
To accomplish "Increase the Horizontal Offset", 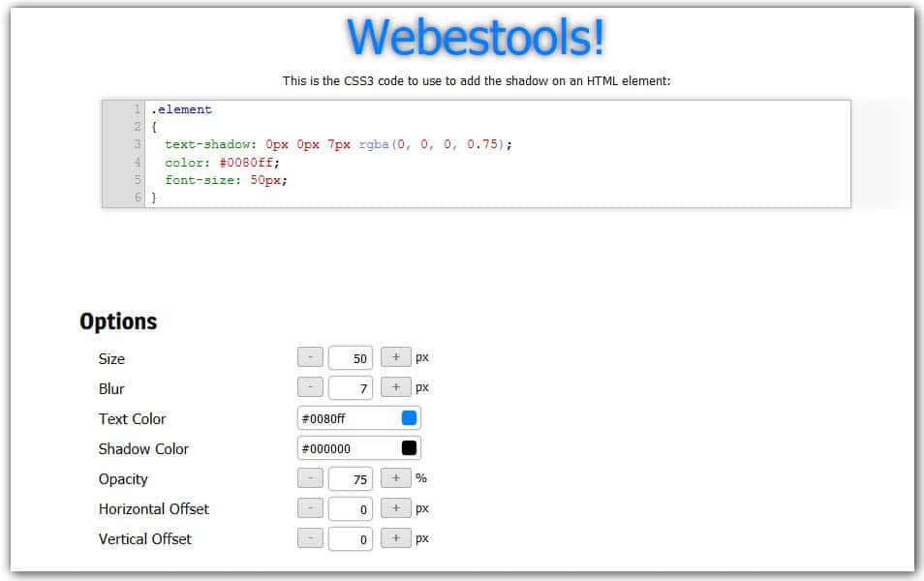I will (x=395, y=507).
